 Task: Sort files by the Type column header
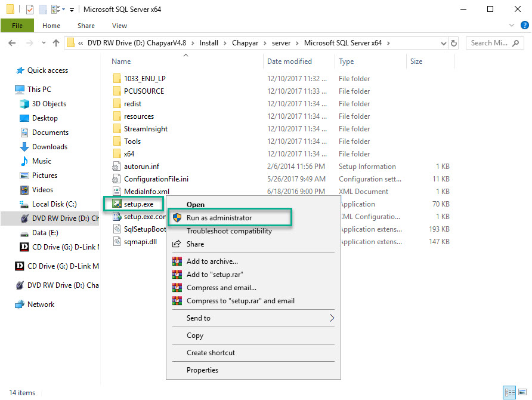346,61
